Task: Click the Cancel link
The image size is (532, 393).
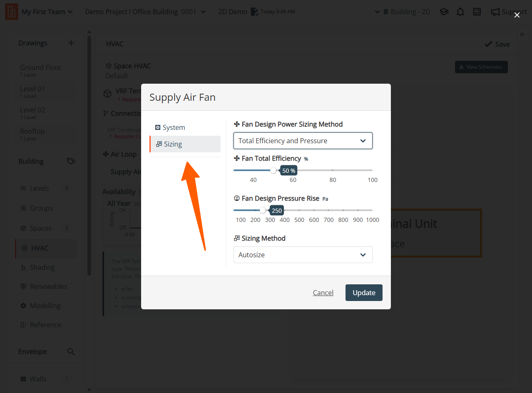Action: pyautogui.click(x=323, y=293)
